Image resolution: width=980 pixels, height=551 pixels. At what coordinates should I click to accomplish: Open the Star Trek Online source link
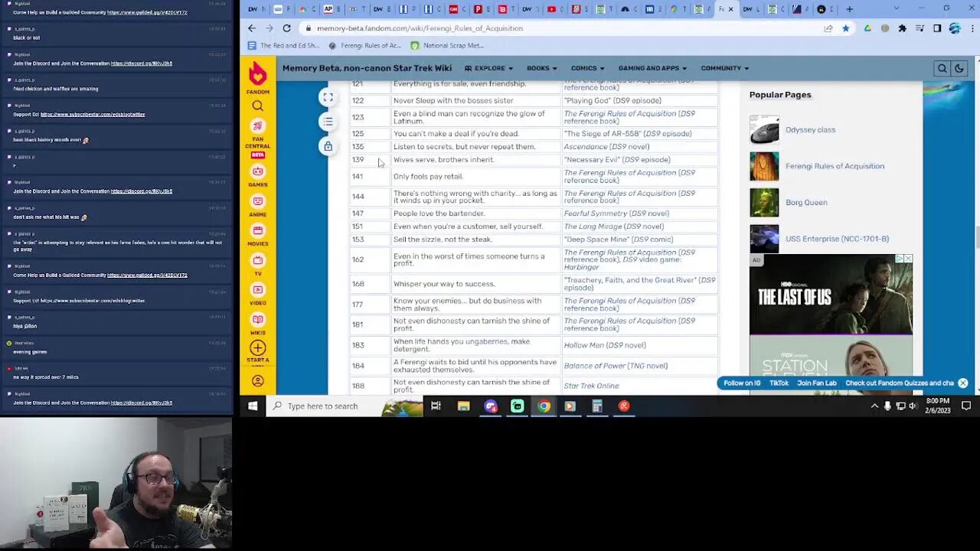(592, 386)
